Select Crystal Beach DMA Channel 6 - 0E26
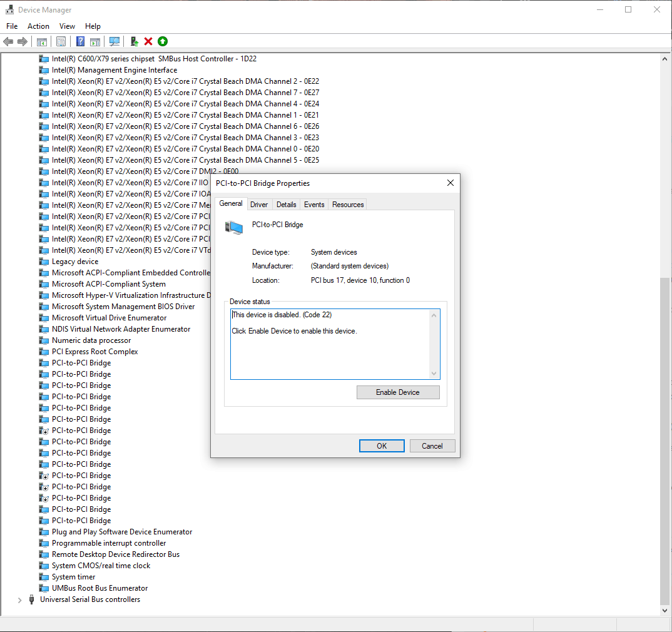 tap(186, 126)
